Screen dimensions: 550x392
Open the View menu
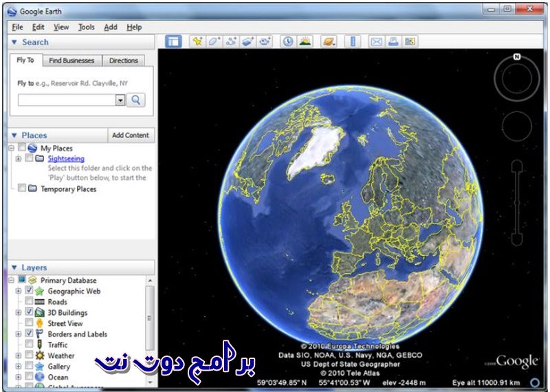tap(61, 27)
